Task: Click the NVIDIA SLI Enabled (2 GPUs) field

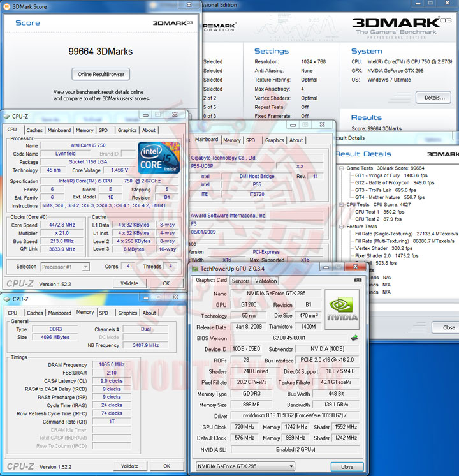Action: coord(295,450)
